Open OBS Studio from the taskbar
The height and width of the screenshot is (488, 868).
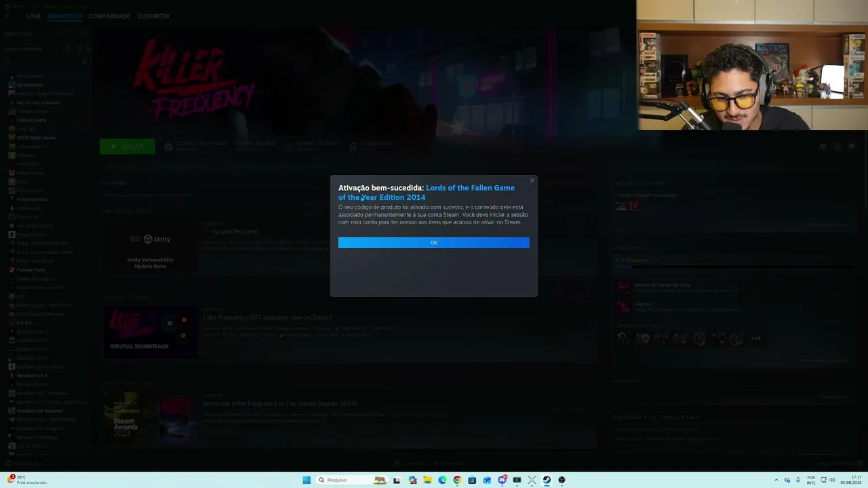561,480
